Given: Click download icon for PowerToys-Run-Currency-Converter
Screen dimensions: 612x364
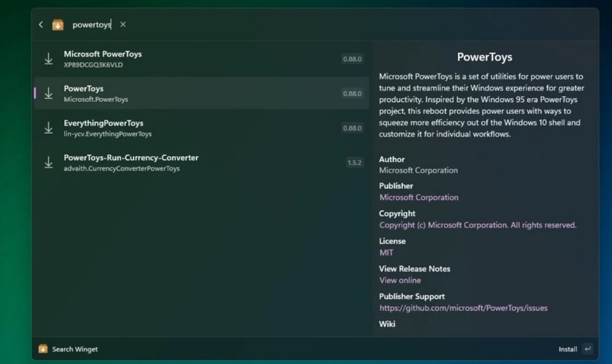Looking at the screenshot, I should (49, 162).
